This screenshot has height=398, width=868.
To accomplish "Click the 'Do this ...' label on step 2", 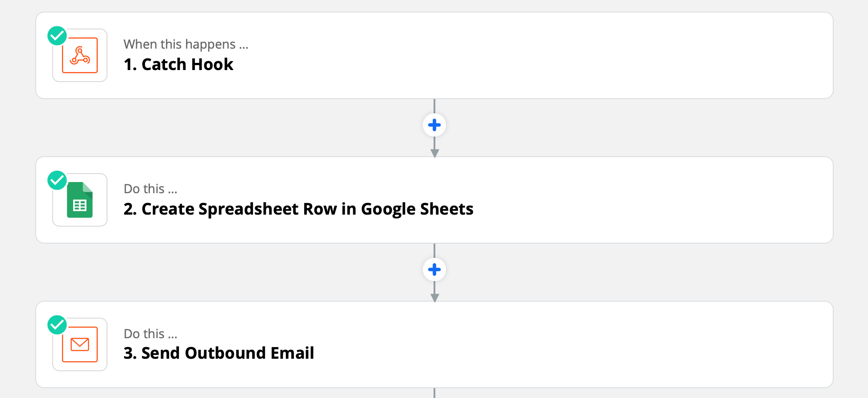I will tap(150, 189).
